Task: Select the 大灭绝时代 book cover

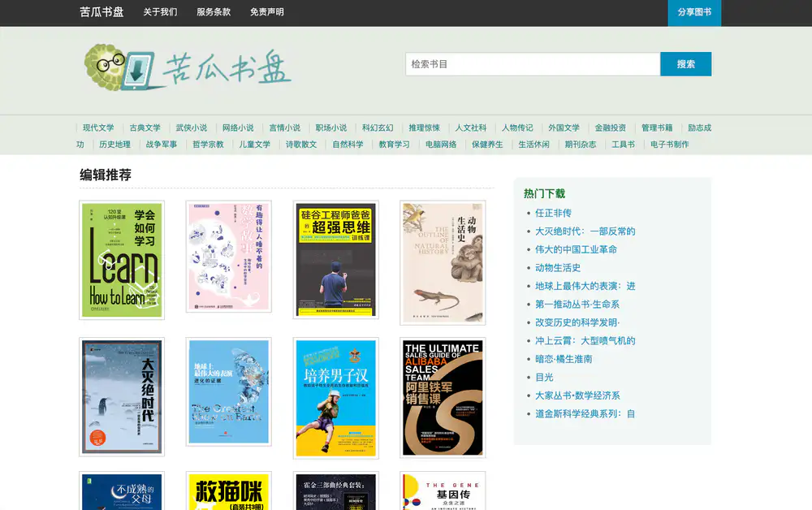Action: coord(122,396)
